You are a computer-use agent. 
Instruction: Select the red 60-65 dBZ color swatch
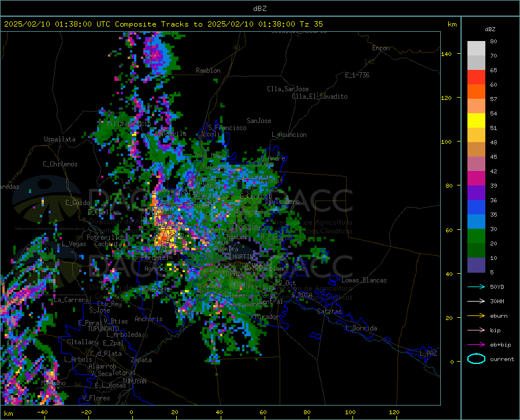[x=476, y=77]
